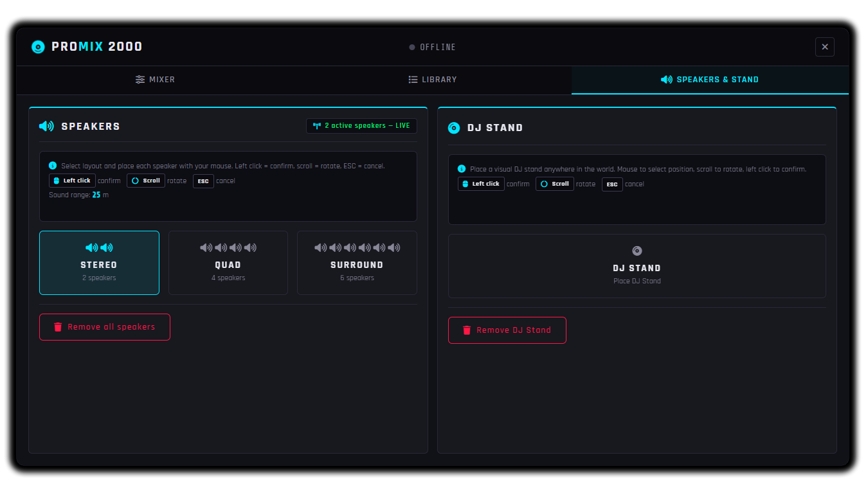
Task: Click the list icon on the Library tab
Action: click(413, 80)
